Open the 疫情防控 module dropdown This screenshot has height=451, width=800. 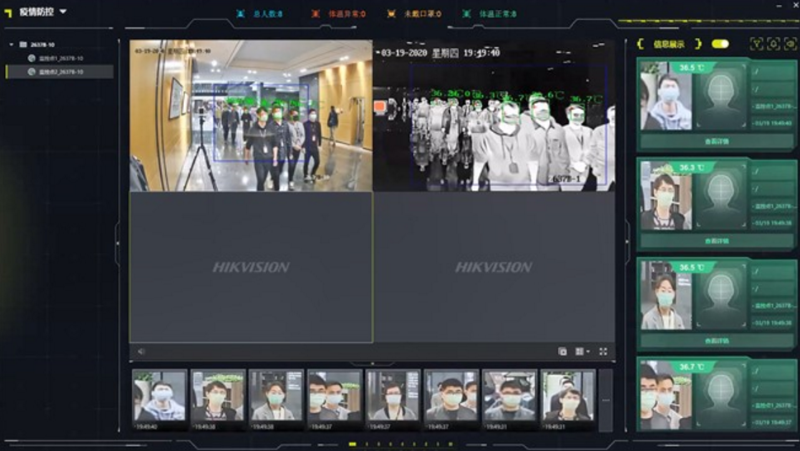tap(63, 12)
